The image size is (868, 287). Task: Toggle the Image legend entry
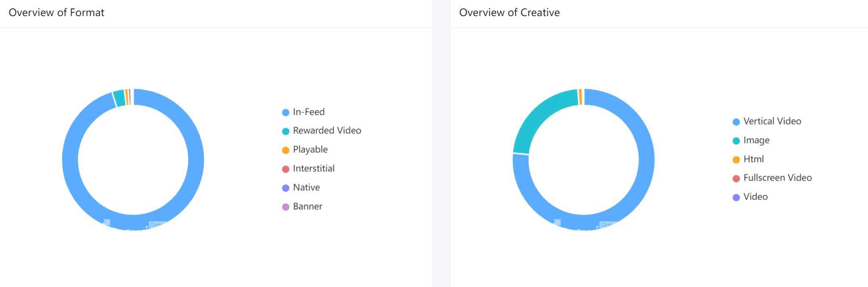tap(751, 140)
